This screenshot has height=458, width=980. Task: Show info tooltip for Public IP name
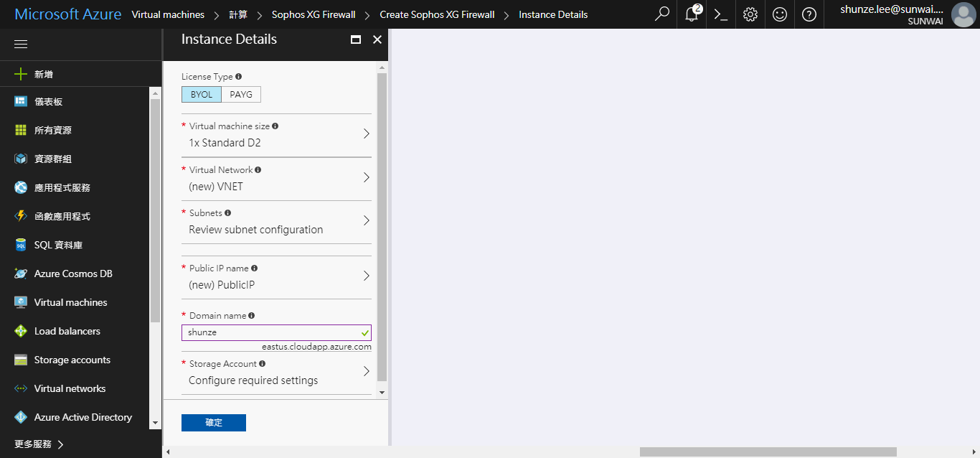coord(255,268)
